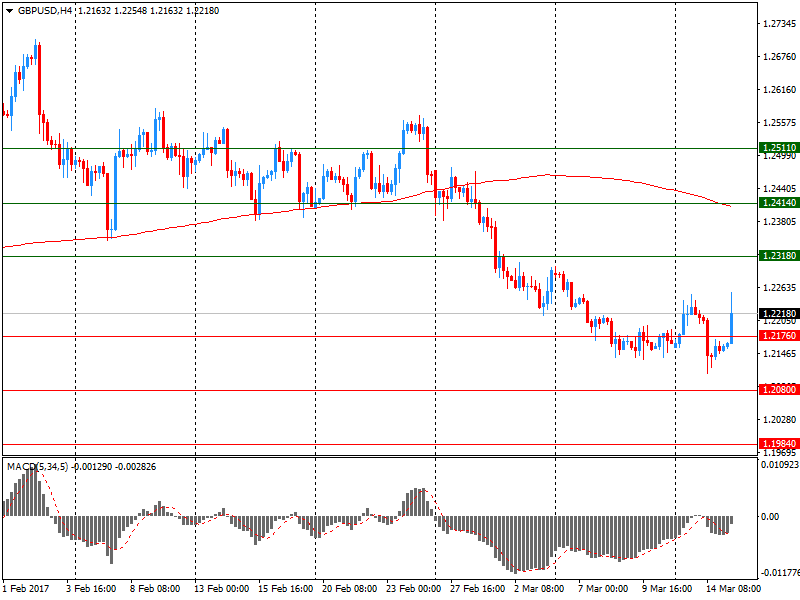Select the 8 Feb 08:00 time label
This screenshot has height=600, width=800.
pyautogui.click(x=155, y=589)
